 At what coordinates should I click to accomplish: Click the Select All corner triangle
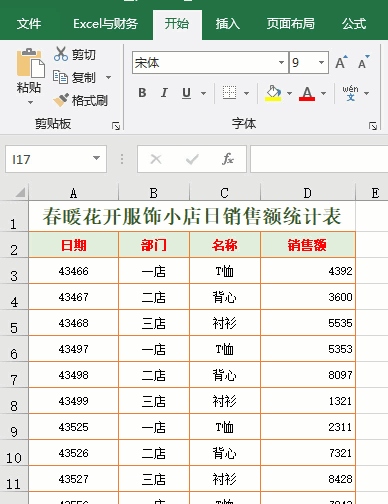(20, 192)
